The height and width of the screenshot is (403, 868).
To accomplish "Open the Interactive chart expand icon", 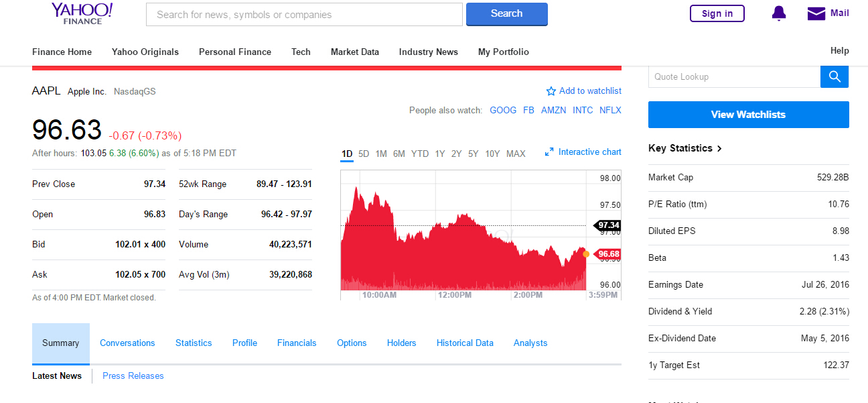I will point(549,152).
